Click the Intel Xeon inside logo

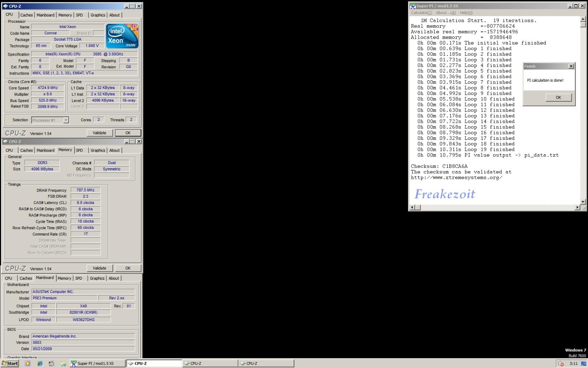122,36
